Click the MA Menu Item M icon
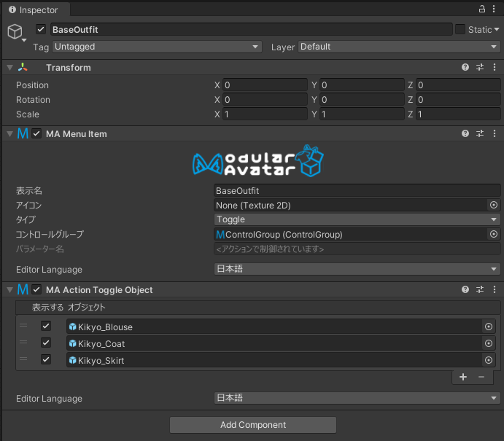Viewport: 504px width, 441px height. pyautogui.click(x=23, y=133)
